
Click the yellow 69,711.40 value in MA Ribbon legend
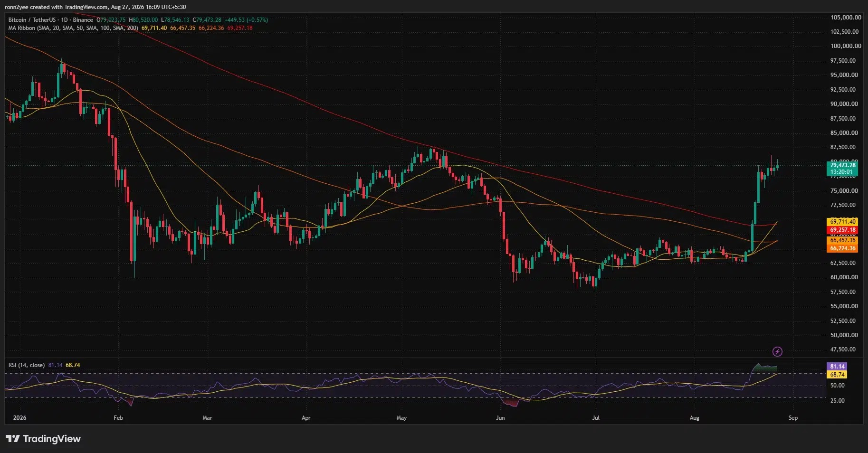pyautogui.click(x=154, y=28)
